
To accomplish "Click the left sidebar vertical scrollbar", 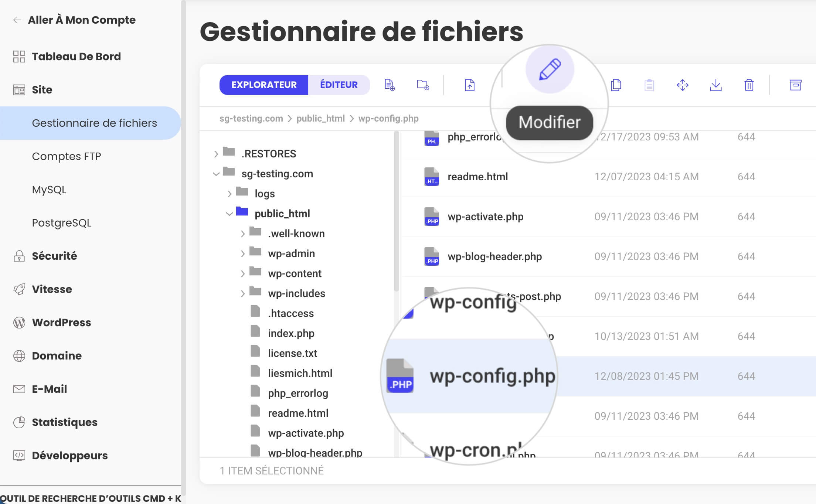I will [x=184, y=248].
